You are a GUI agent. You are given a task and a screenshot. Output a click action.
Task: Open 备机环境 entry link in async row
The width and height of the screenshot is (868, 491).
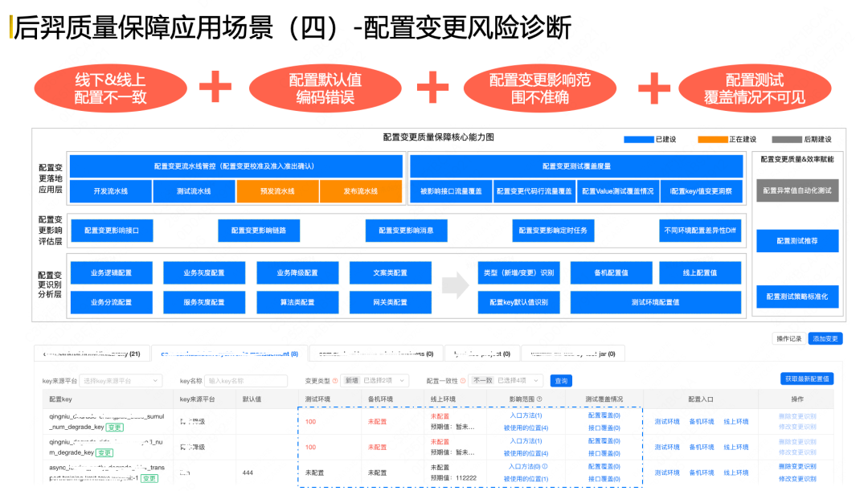click(x=702, y=473)
